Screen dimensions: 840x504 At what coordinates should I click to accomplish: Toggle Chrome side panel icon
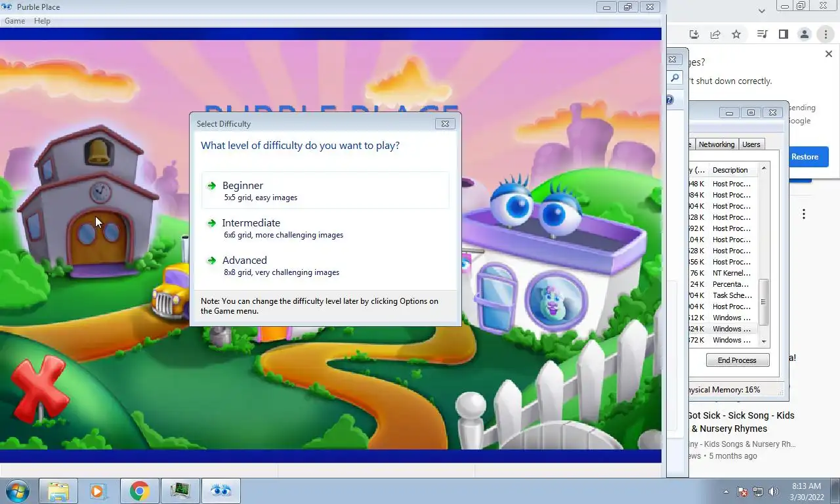(x=783, y=34)
